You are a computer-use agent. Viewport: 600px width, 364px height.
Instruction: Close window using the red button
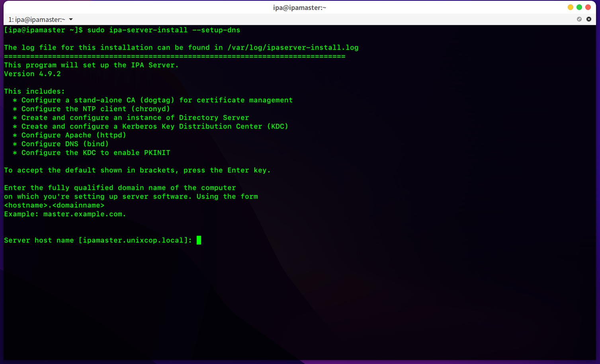click(588, 7)
